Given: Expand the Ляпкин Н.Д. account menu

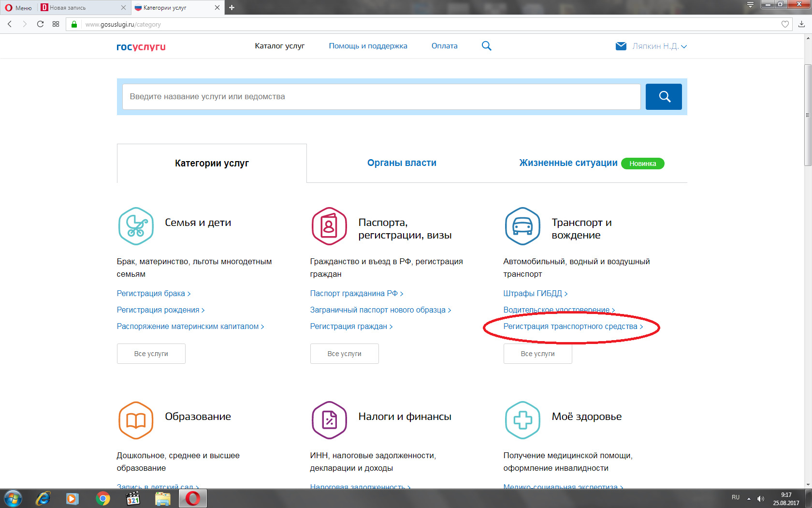Looking at the screenshot, I should tap(659, 46).
